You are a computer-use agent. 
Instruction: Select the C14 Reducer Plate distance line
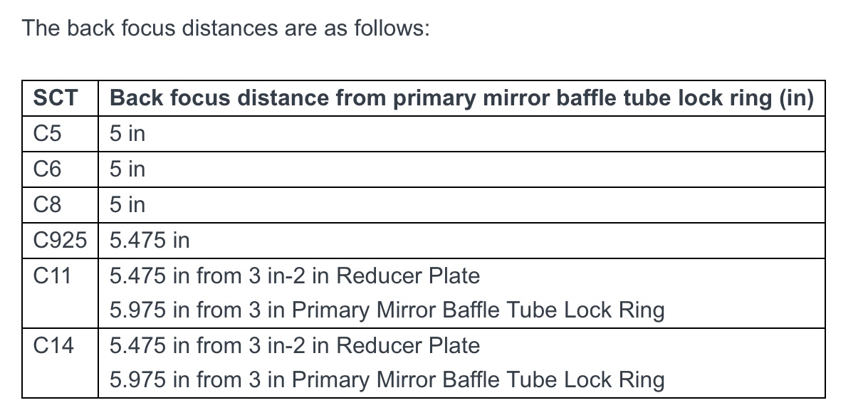[295, 346]
